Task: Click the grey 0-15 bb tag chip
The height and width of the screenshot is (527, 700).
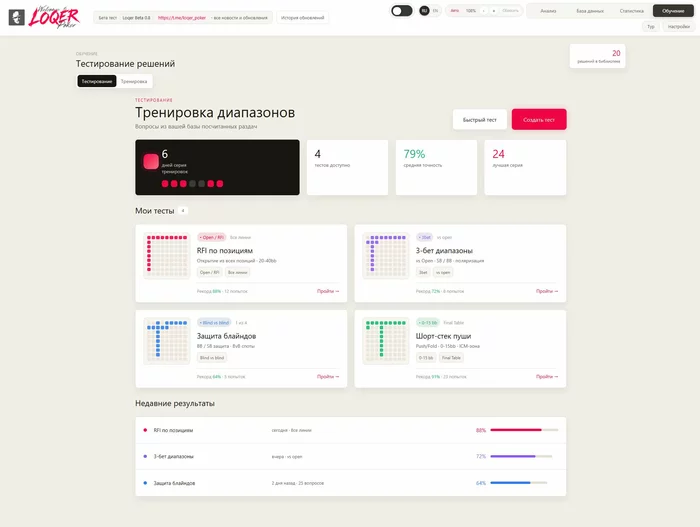Action: tap(426, 358)
